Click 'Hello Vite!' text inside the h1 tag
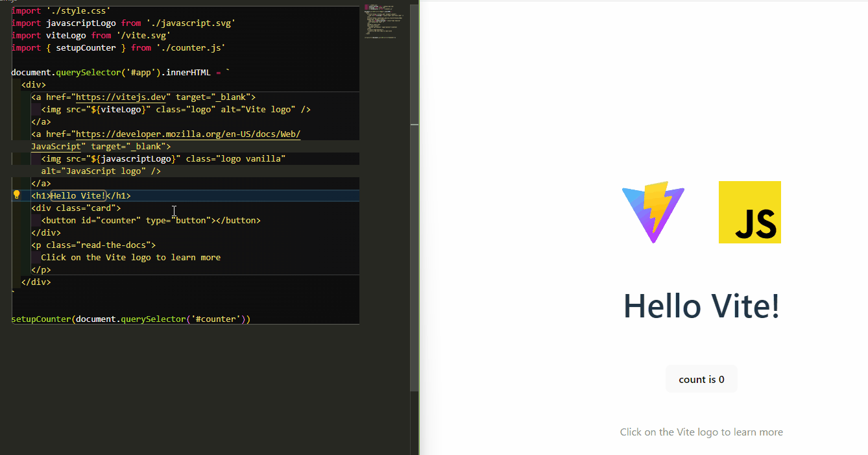868x455 pixels. (78, 195)
